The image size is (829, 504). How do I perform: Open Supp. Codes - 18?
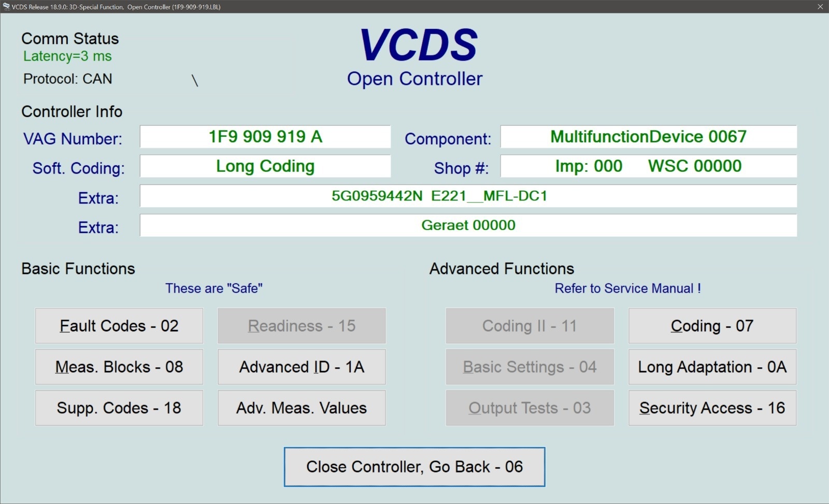[119, 408]
